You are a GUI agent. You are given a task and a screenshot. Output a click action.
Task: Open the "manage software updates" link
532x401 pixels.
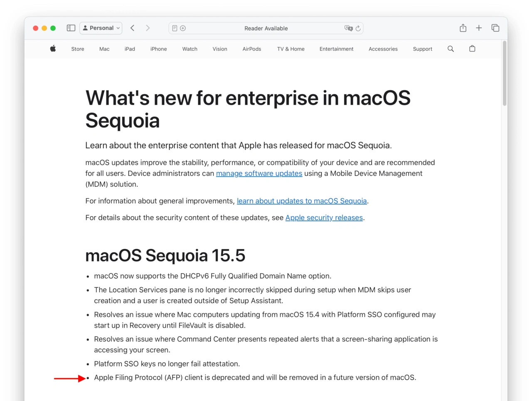(x=259, y=174)
